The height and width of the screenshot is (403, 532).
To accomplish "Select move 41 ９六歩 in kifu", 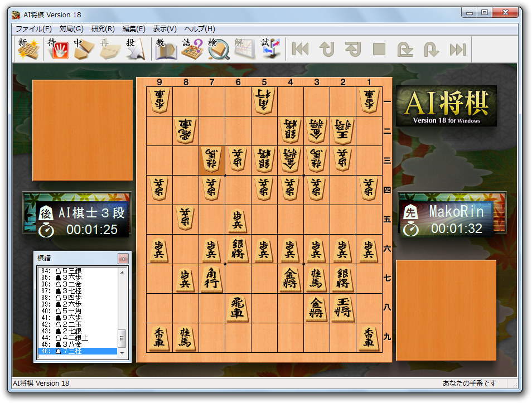I will (x=78, y=318).
